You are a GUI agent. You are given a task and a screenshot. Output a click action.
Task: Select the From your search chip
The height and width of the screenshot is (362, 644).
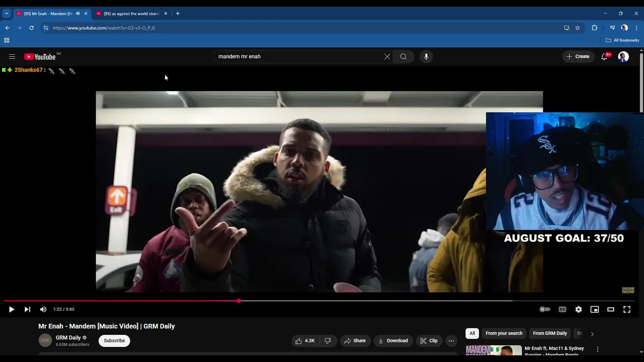504,333
